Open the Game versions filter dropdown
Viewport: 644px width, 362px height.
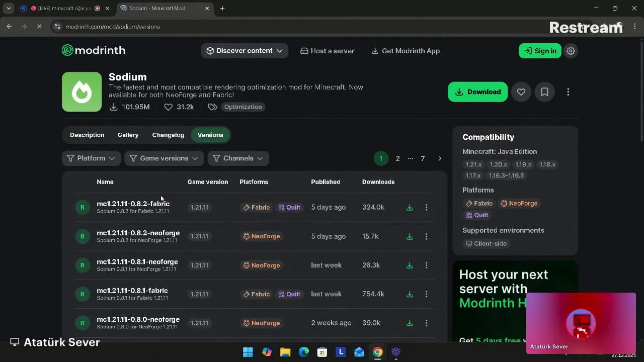(164, 158)
